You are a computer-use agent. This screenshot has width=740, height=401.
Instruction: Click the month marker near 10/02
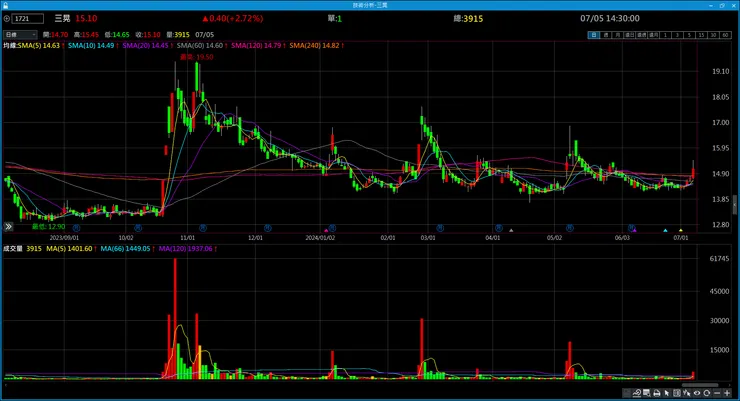(138, 228)
